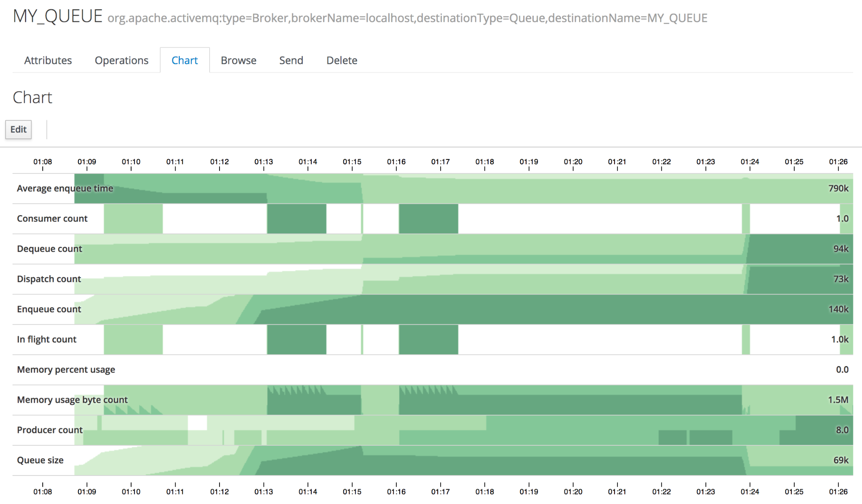Switch to the Attributes tab
This screenshot has height=504, width=862.
pos(48,60)
